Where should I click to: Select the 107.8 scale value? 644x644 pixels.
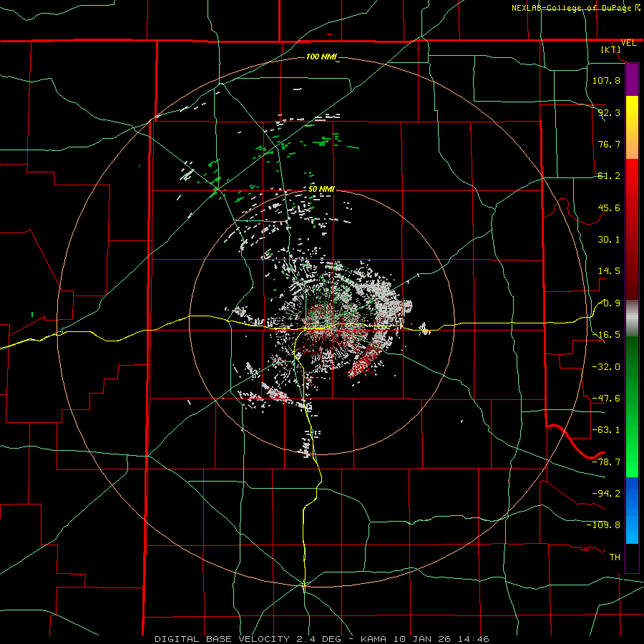tap(606, 80)
